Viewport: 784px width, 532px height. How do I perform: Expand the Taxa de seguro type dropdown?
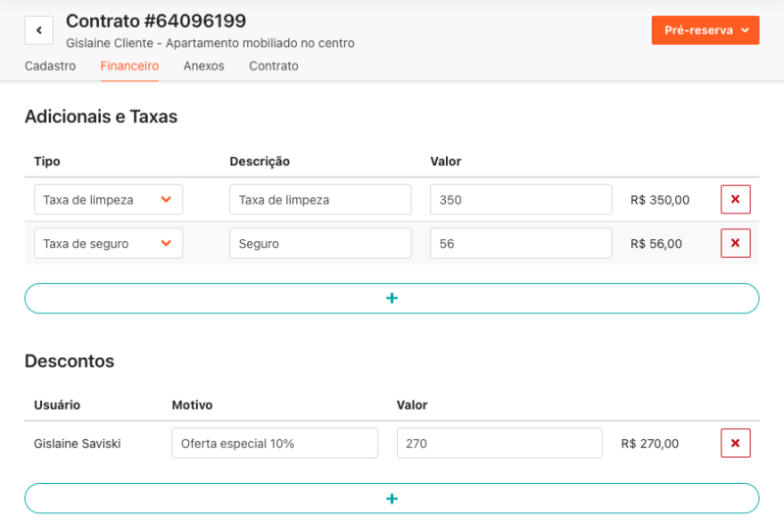[x=108, y=243]
